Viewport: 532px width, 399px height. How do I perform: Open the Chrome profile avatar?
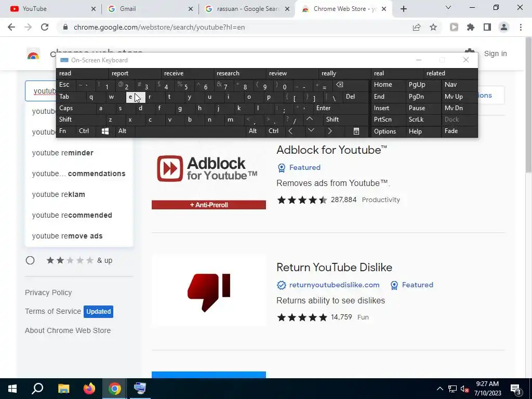point(504,27)
